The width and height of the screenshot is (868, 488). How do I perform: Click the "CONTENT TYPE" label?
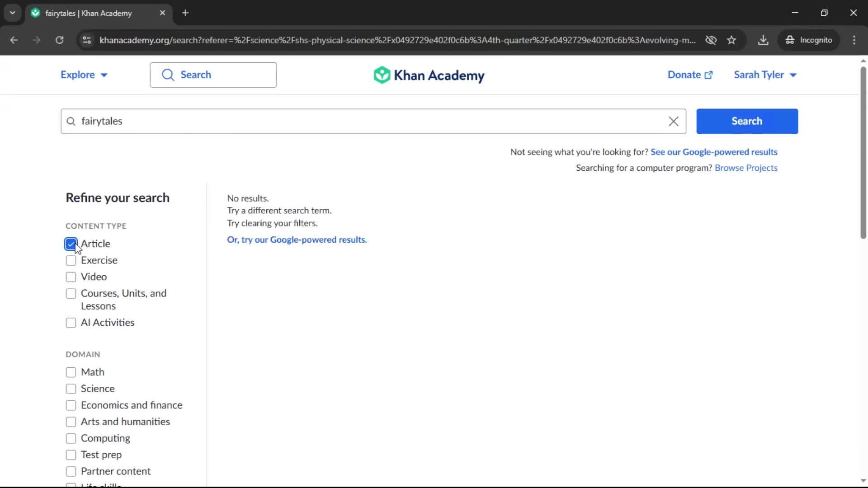click(x=96, y=226)
